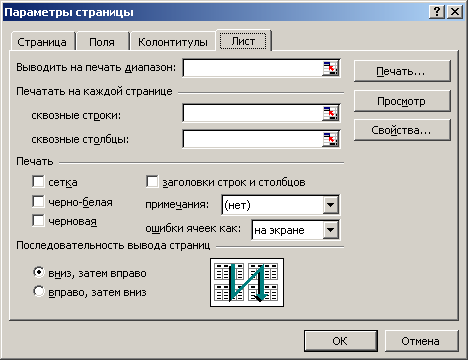Open the Поля tab

coord(102,42)
